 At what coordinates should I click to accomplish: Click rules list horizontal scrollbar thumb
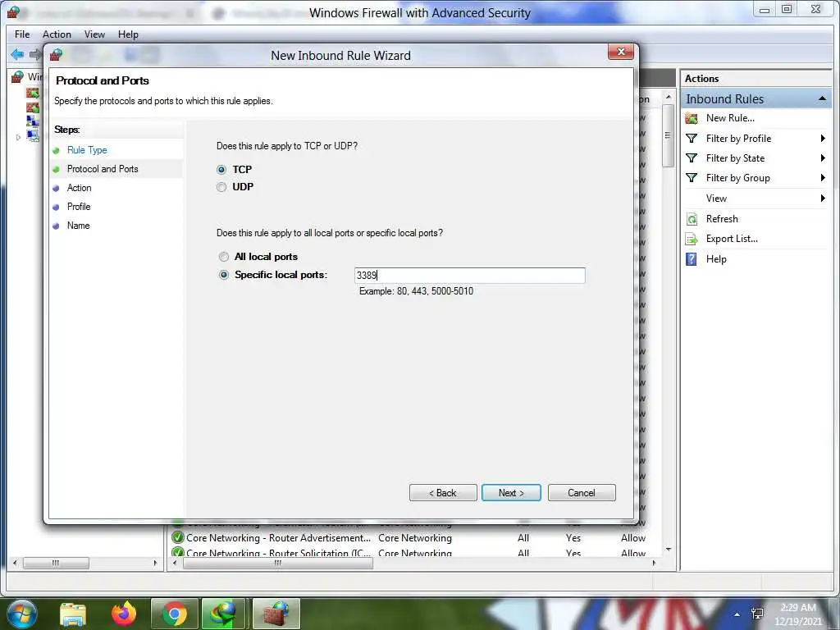tap(277, 563)
